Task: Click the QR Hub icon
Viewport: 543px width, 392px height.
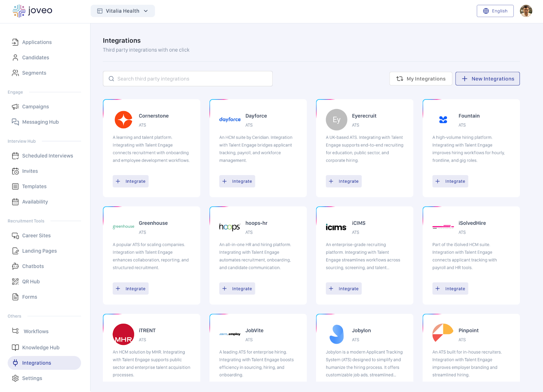Action: point(15,281)
